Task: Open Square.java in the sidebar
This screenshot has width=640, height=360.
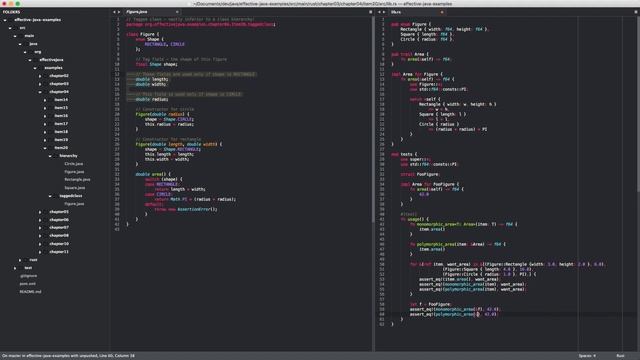Action: pos(75,188)
